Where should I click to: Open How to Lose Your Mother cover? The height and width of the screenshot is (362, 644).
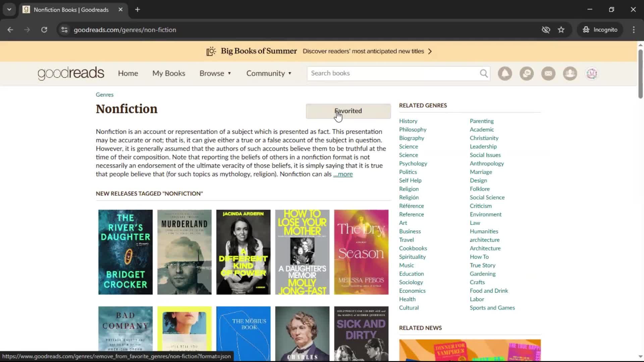pyautogui.click(x=303, y=252)
